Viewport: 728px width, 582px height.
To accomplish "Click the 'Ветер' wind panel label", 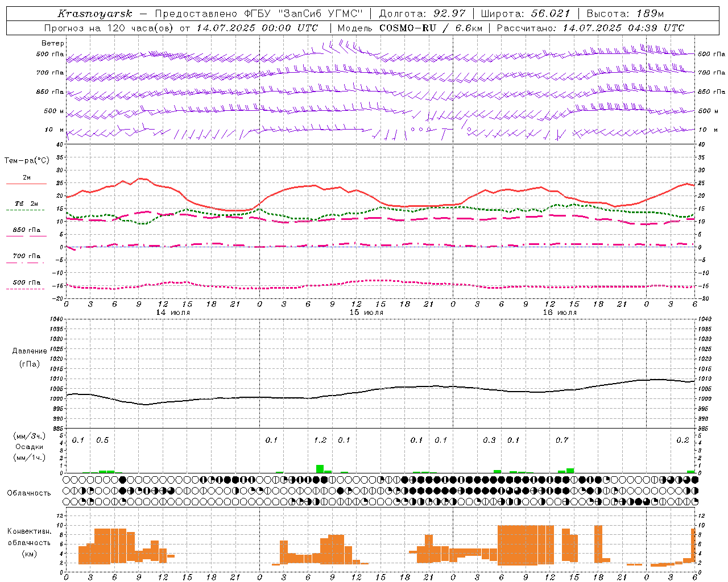I will coord(53,43).
